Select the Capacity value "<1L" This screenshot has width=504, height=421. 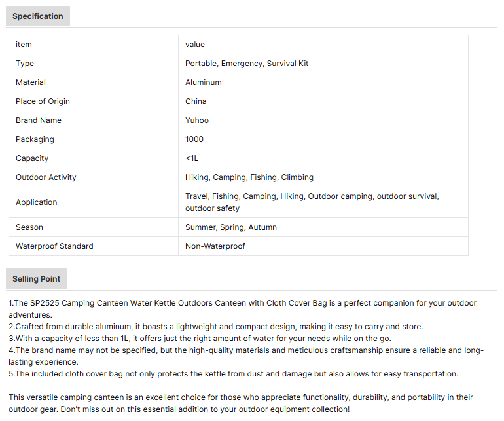(192, 158)
